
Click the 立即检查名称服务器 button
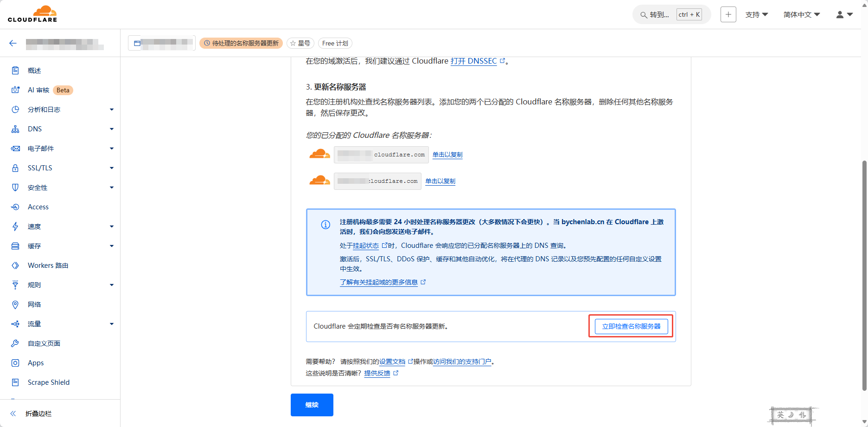pos(631,326)
